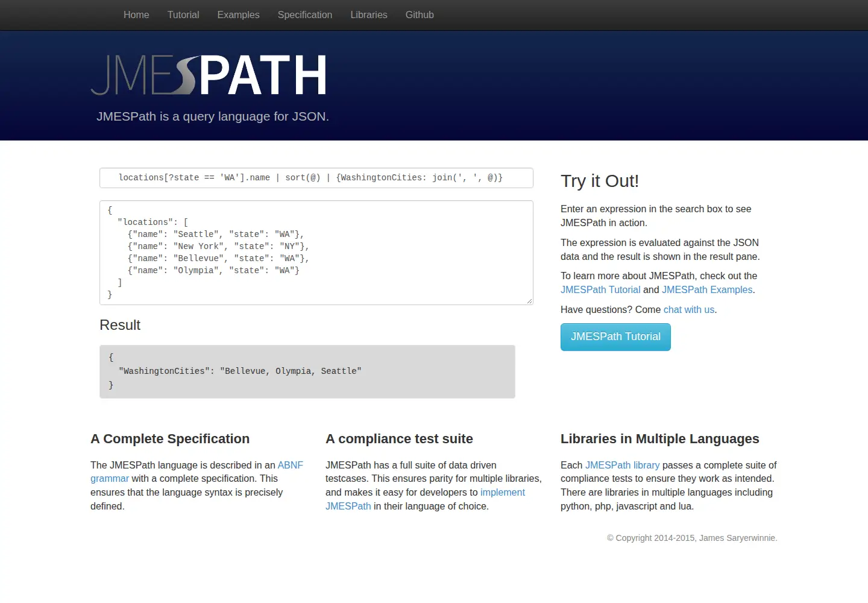The height and width of the screenshot is (603, 868).
Task: Go to the Tutorial nav link
Action: point(183,15)
